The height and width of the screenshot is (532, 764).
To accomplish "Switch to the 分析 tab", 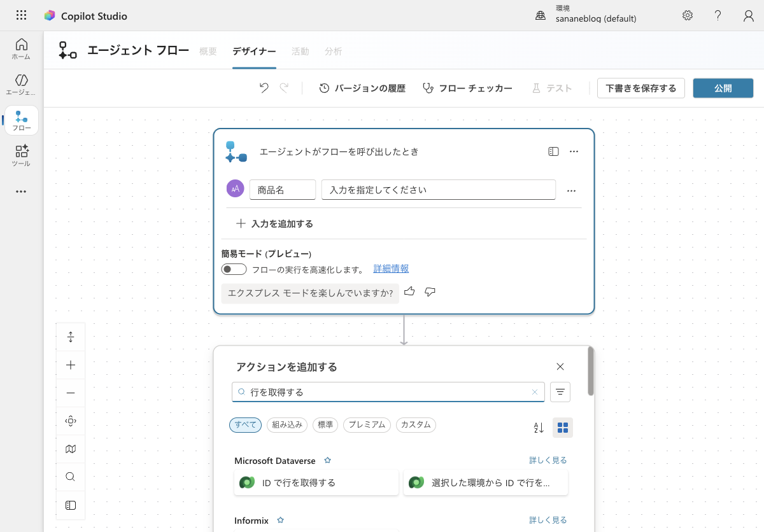I will (333, 52).
